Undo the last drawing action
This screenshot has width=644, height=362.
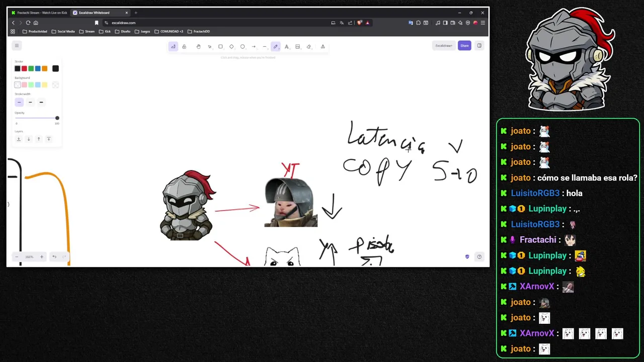[x=54, y=257]
